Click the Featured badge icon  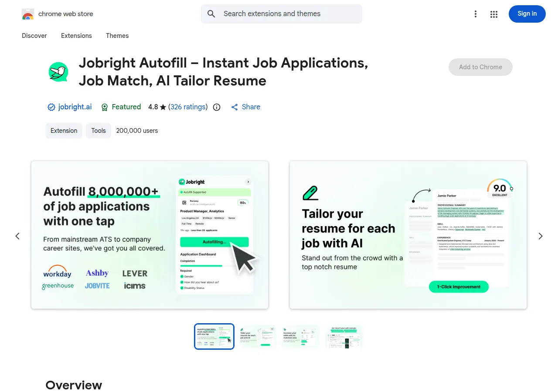pyautogui.click(x=105, y=107)
